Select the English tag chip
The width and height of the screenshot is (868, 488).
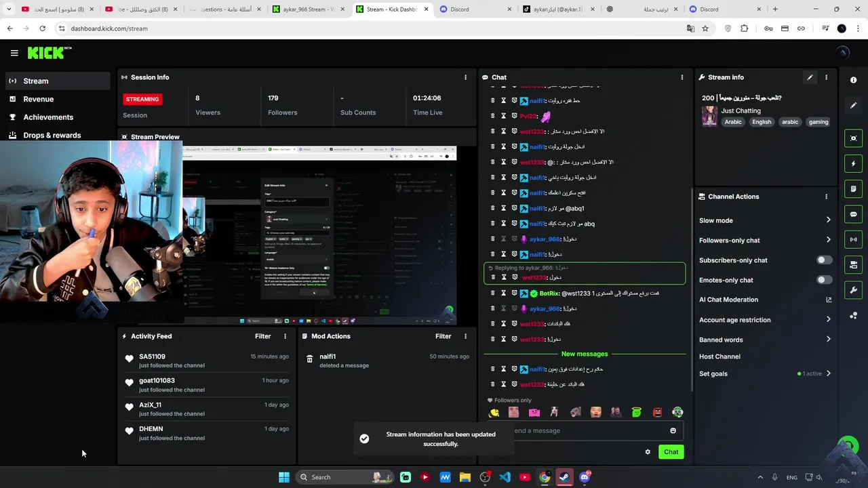tap(762, 122)
